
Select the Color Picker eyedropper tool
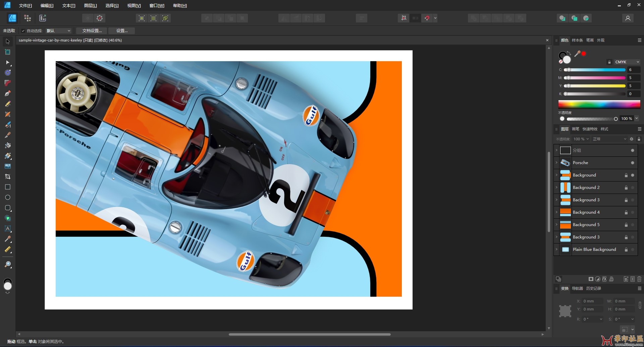pyautogui.click(x=8, y=239)
